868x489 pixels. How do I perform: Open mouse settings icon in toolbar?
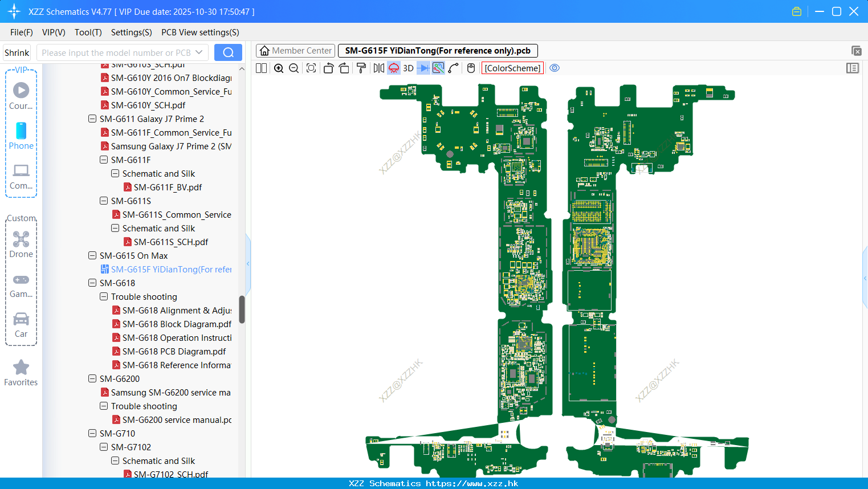coord(471,68)
